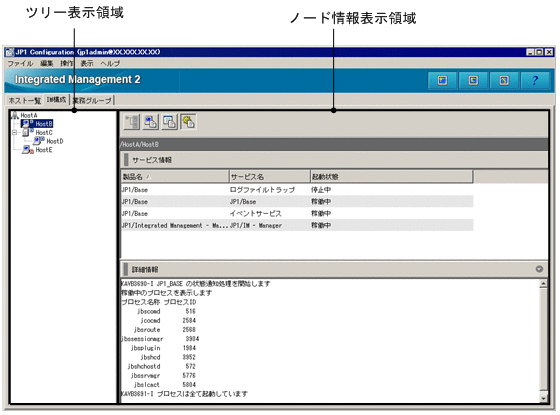Click detail pane scrollbar down arrow
Viewport: 560px width, 415px height.
pyautogui.click(x=543, y=398)
